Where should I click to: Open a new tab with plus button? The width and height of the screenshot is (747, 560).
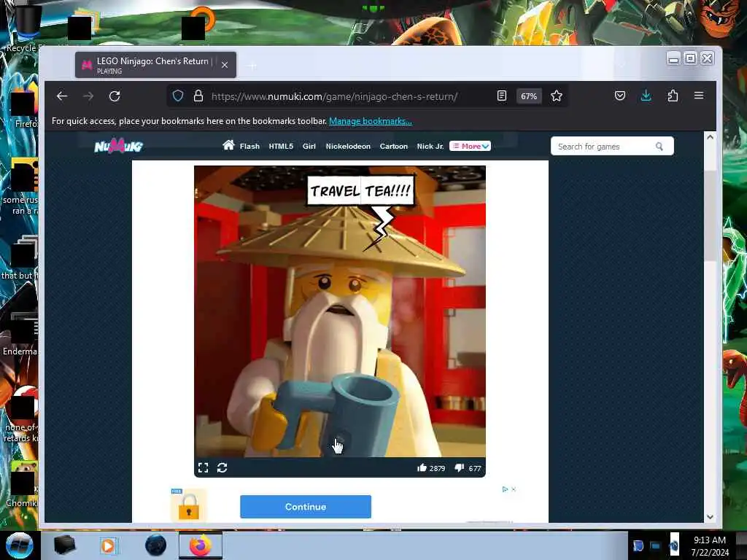click(x=252, y=66)
